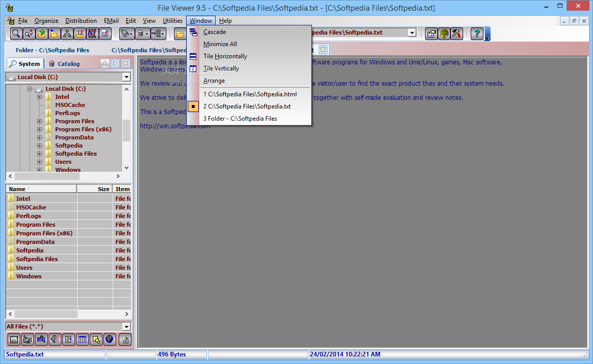593x364 pixels.
Task: Click the right arrow in panel header
Action: pyautogui.click(x=115, y=63)
